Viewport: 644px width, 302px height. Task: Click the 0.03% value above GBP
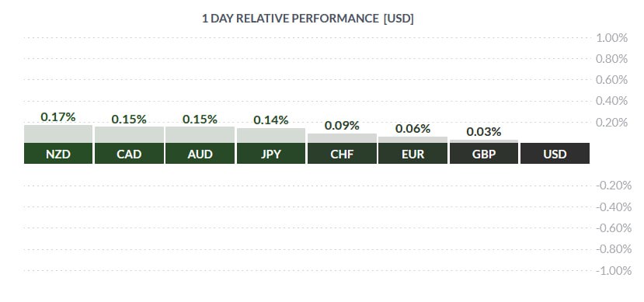coord(484,132)
